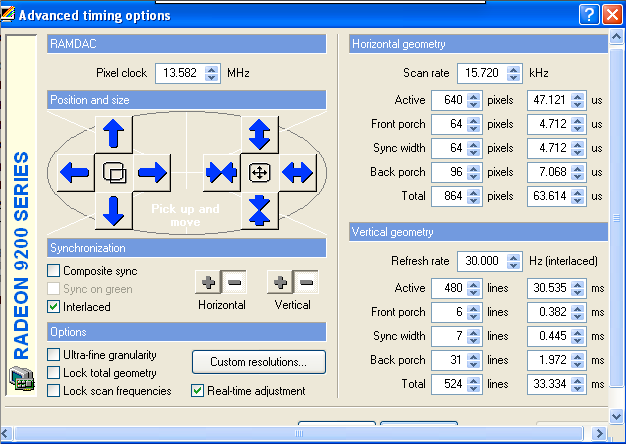Adjust vertical Active lines spinner
The image size is (626, 444).
point(473,288)
